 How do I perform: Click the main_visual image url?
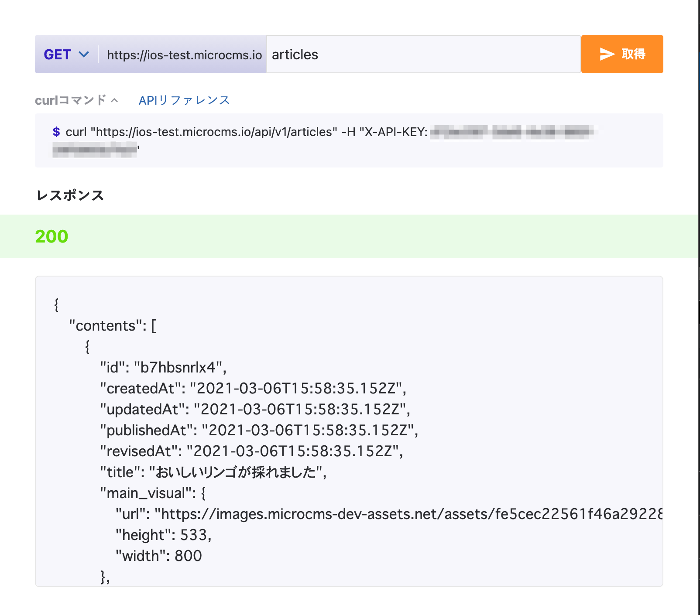point(410,514)
